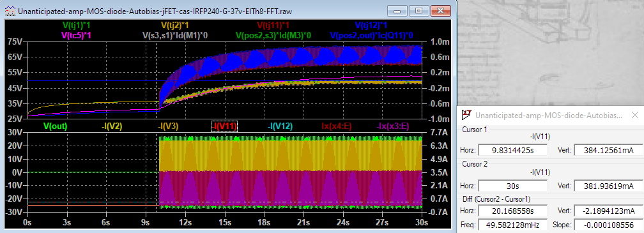This screenshot has height=233, width=644.
Task: Click Cursor 2 Horz field 30s
Action: coord(512,186)
